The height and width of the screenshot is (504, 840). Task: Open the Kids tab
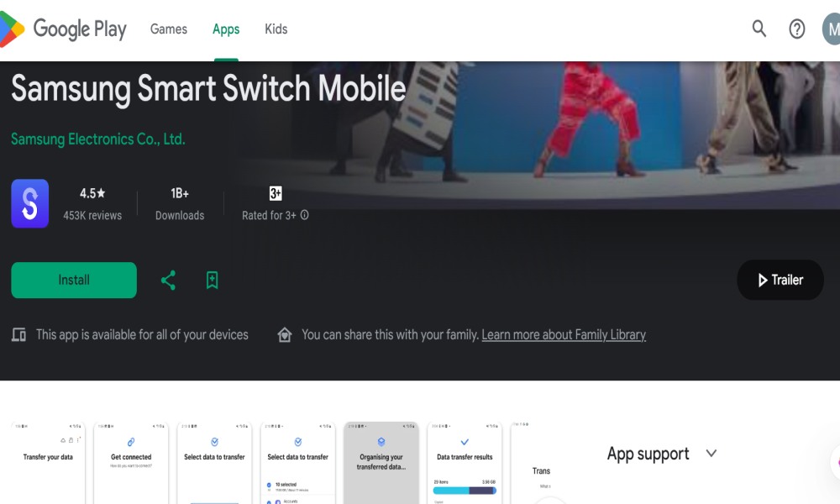click(276, 29)
